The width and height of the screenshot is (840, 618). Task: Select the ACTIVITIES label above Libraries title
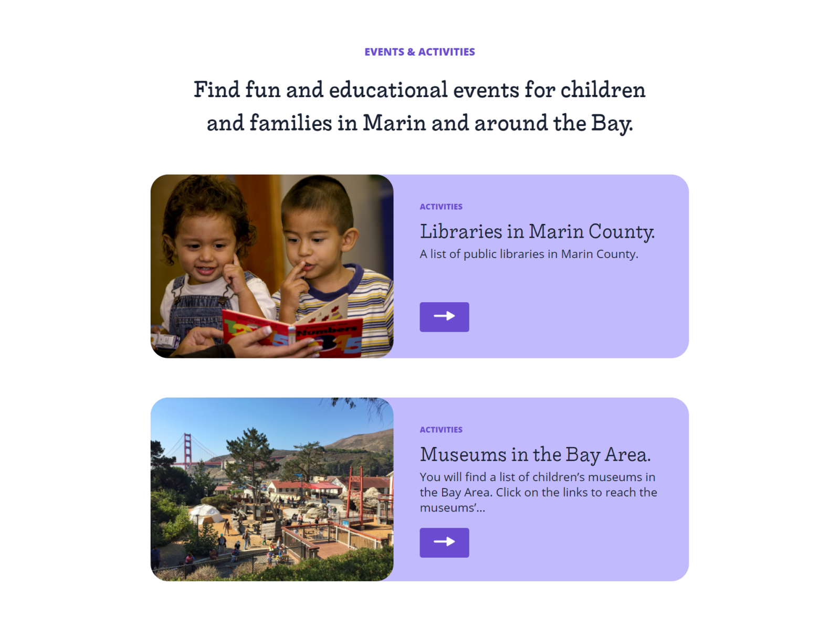441,207
